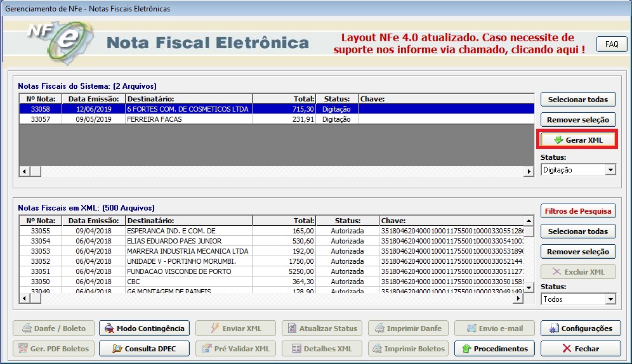
Task: Click ESPERANCA IND. E COM. DE cell
Action: (188, 231)
